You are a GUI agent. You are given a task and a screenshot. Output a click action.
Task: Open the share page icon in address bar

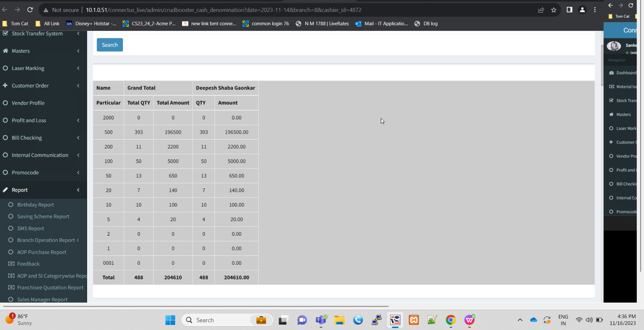coord(541,10)
